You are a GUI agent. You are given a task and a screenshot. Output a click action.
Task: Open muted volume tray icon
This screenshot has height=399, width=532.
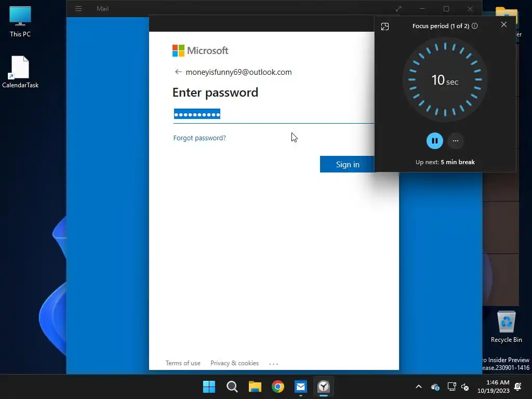465,387
